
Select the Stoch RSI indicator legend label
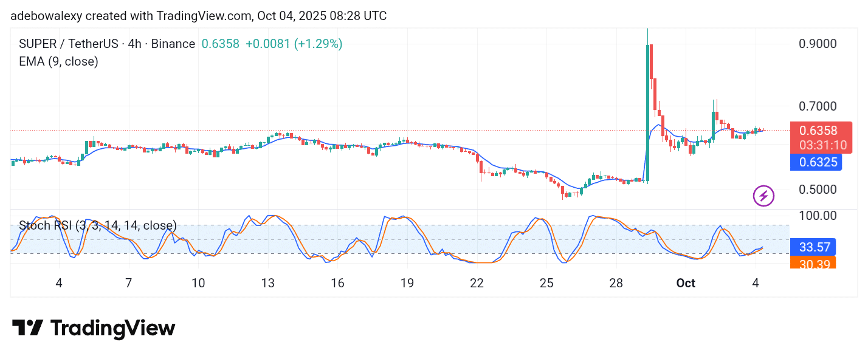click(98, 226)
